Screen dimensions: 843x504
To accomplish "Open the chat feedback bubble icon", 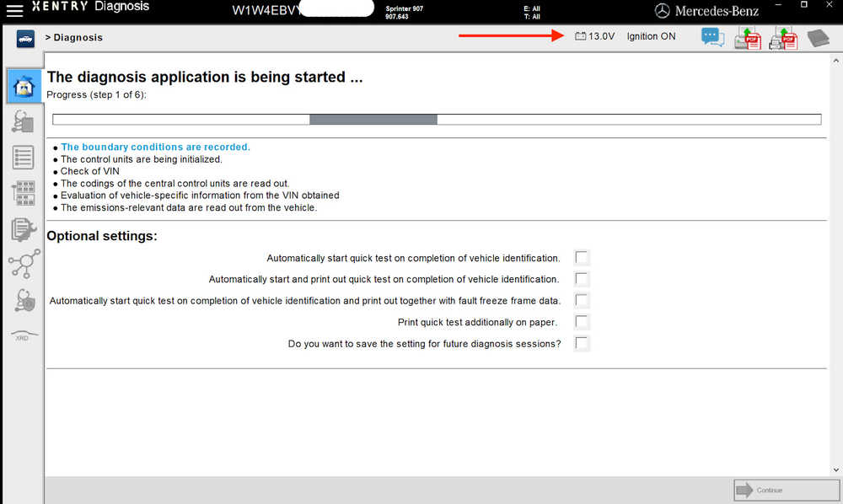I will pyautogui.click(x=713, y=38).
